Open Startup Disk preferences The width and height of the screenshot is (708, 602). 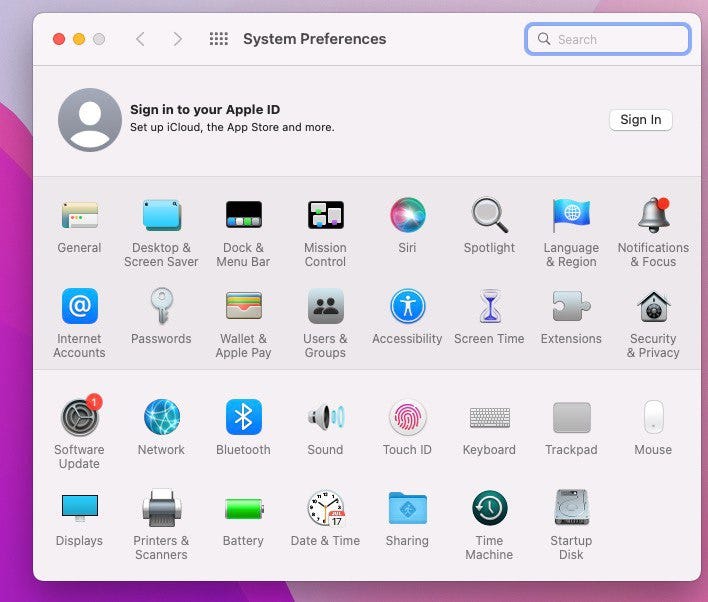[x=571, y=508]
